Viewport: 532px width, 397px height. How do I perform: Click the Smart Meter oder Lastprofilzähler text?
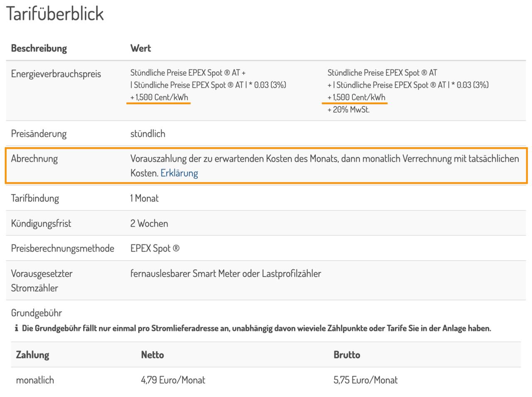(x=256, y=274)
